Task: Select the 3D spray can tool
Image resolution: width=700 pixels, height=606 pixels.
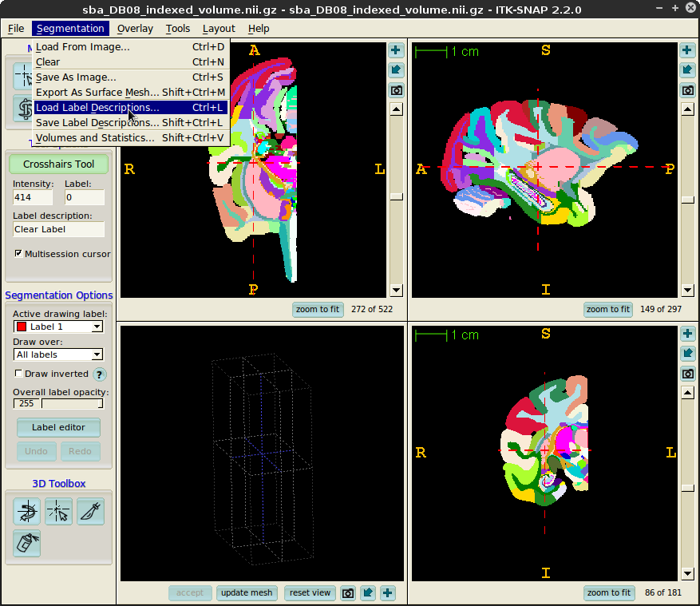Action: [x=26, y=543]
